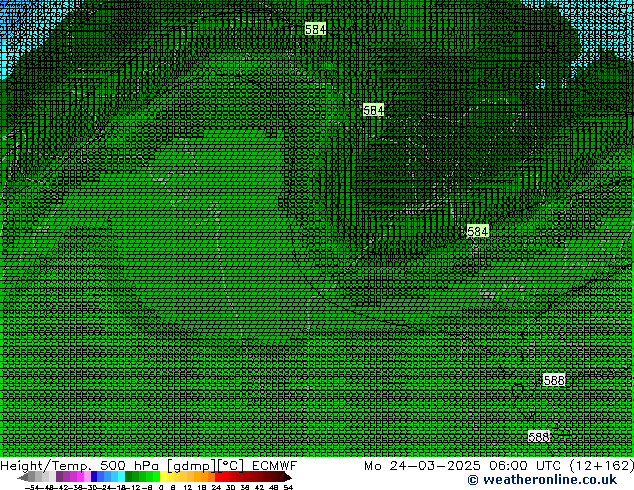
Task: Click the weatheronline.co.uk copyright link
Action: point(542,480)
